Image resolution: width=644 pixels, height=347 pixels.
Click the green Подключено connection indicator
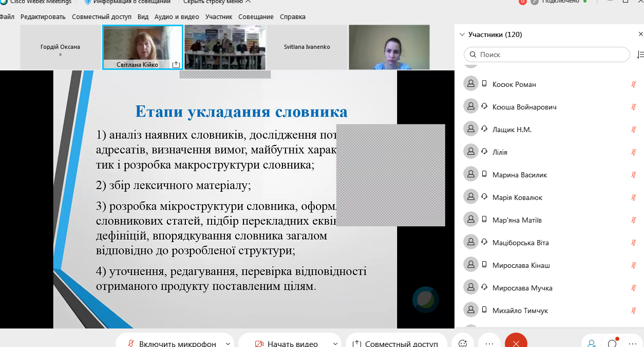(x=565, y=2)
